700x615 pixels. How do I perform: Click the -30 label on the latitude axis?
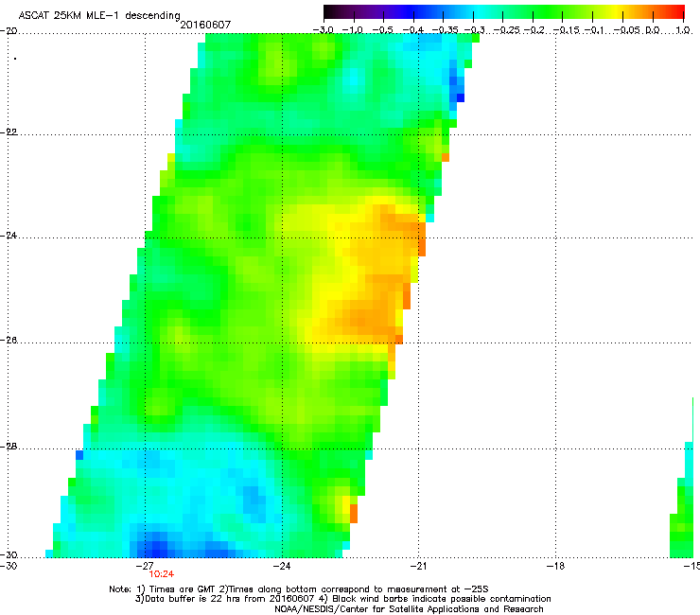tap(9, 554)
